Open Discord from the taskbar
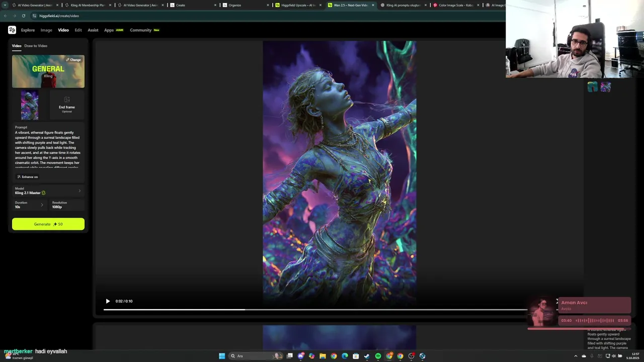 pyautogui.click(x=301, y=356)
